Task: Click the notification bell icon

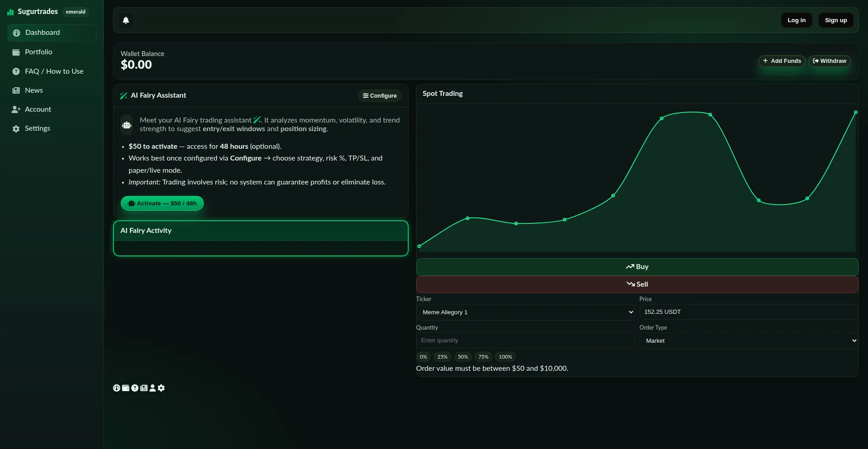Action: pyautogui.click(x=126, y=20)
